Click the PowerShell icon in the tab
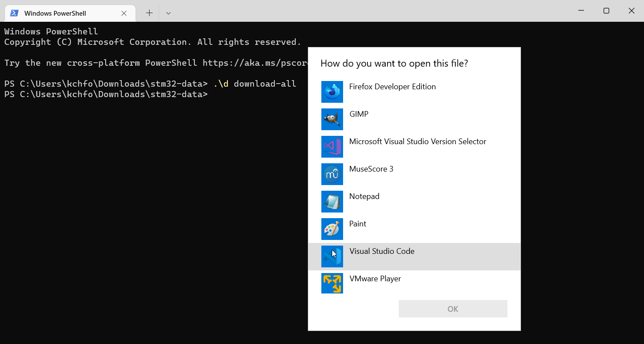The image size is (644, 344). [14, 13]
